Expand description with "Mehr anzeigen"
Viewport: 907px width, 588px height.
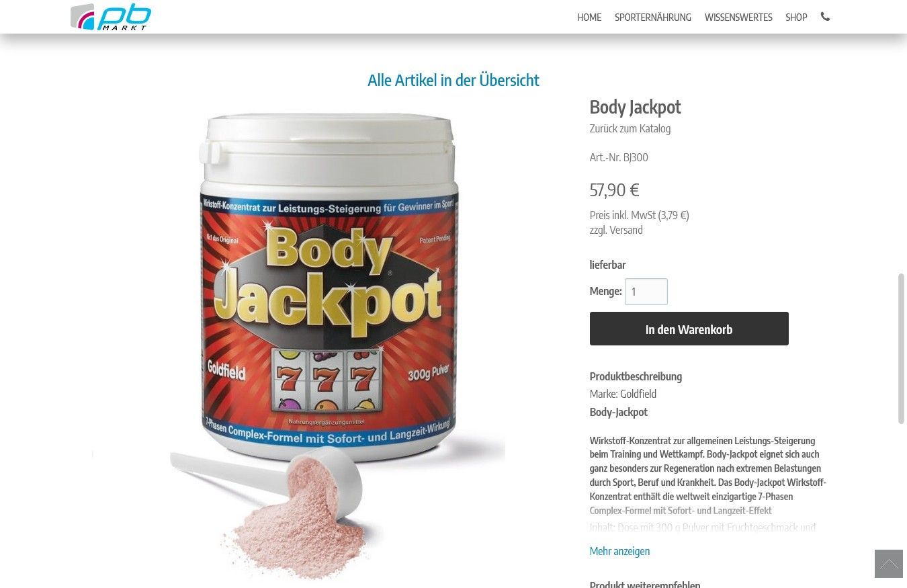pyautogui.click(x=619, y=551)
